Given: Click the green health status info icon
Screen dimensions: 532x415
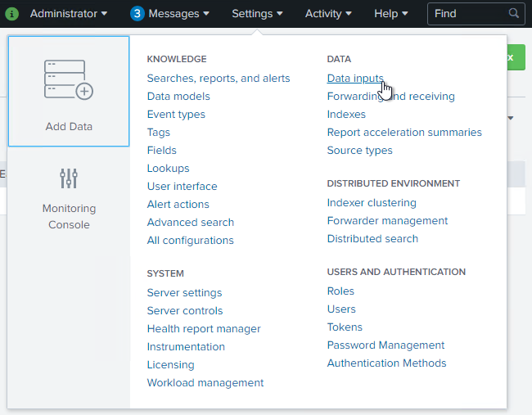Looking at the screenshot, I should tap(12, 14).
